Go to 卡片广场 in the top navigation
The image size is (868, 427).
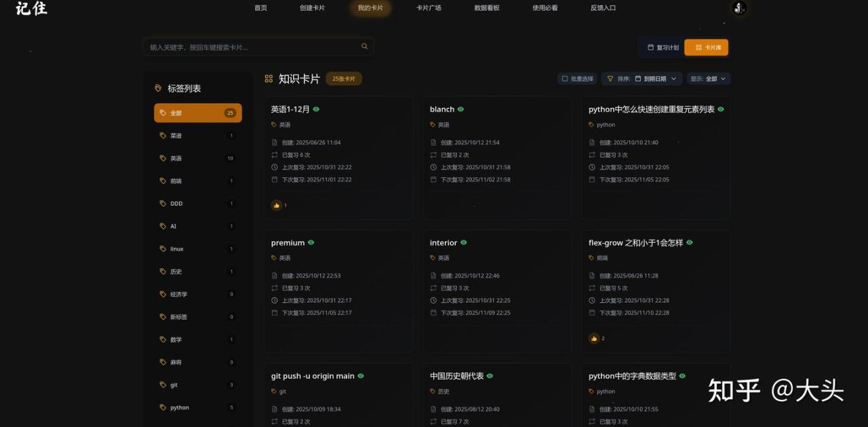[x=429, y=8]
